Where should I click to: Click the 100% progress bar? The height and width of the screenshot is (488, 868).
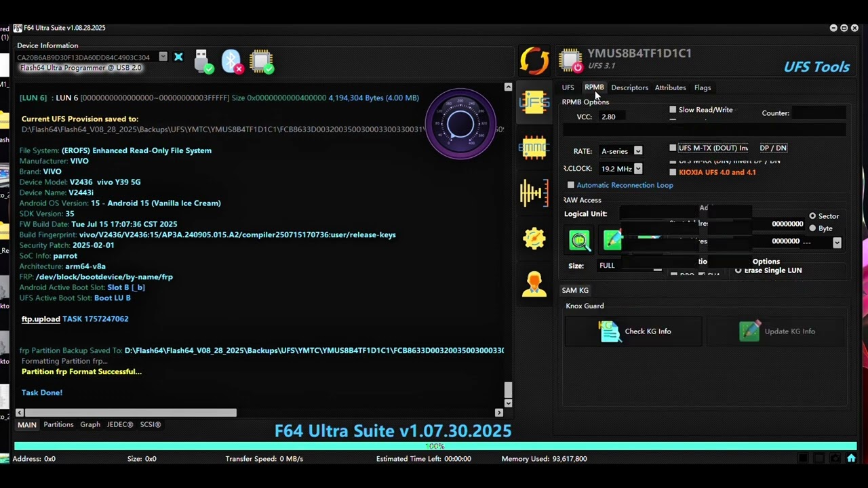(435, 446)
